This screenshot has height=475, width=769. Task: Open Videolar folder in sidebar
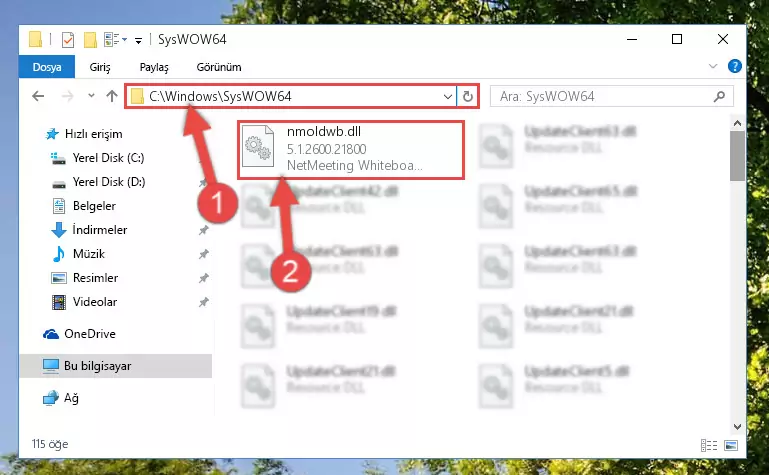pos(94,302)
